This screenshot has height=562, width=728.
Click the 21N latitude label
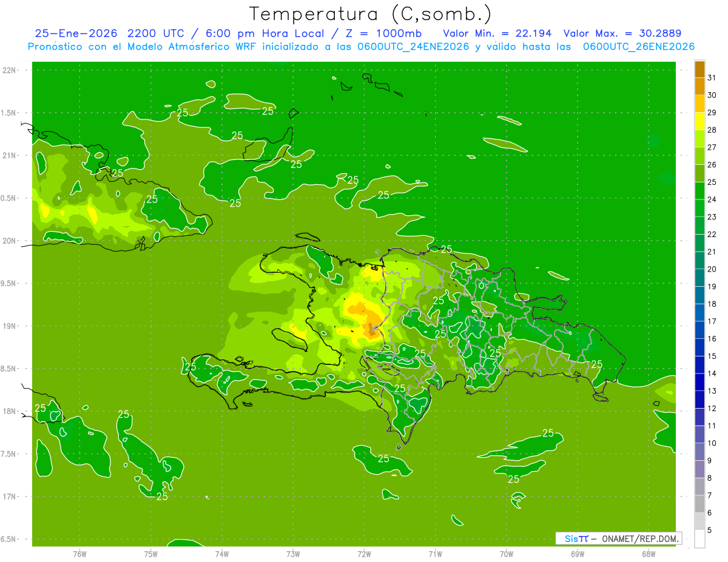(x=10, y=155)
